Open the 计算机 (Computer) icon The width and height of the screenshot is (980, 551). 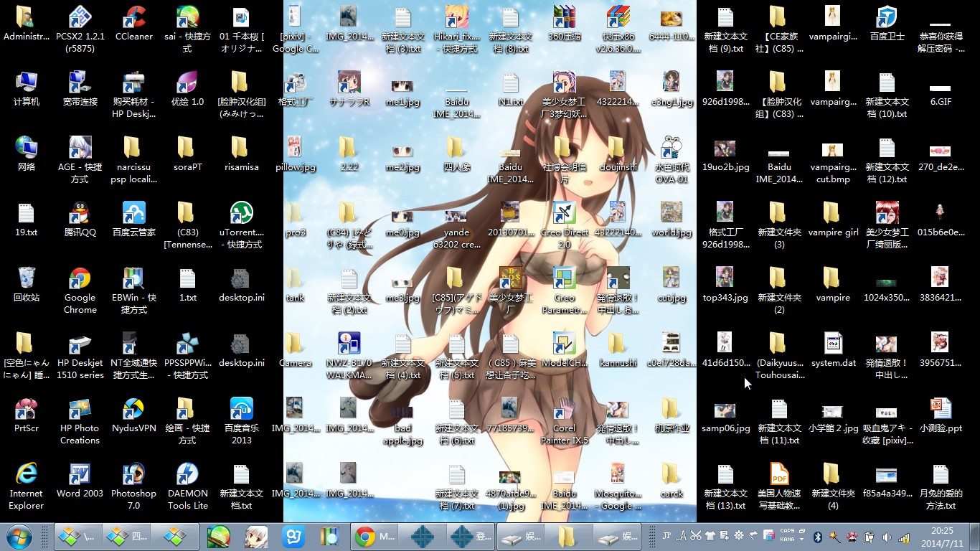26,82
